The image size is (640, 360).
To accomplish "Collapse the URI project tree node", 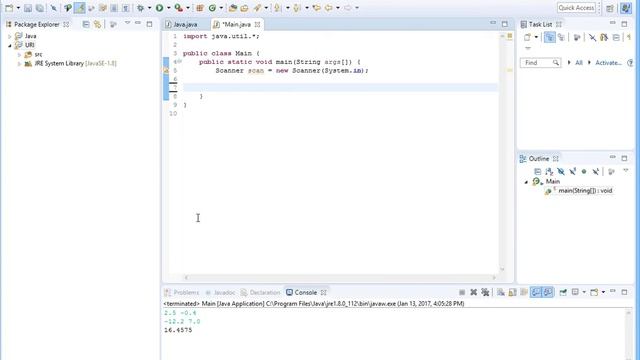I will [10, 45].
